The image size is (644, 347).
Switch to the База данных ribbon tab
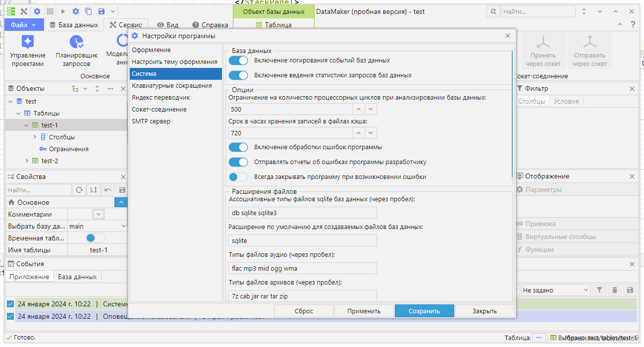pos(74,25)
